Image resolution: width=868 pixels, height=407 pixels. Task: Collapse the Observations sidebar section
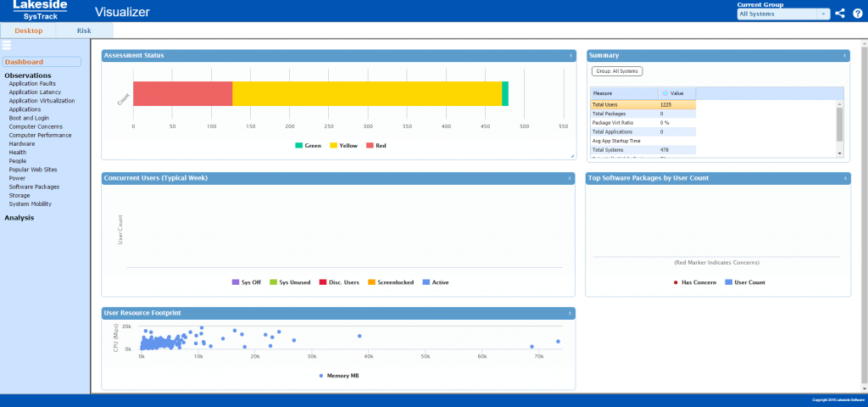(x=27, y=75)
